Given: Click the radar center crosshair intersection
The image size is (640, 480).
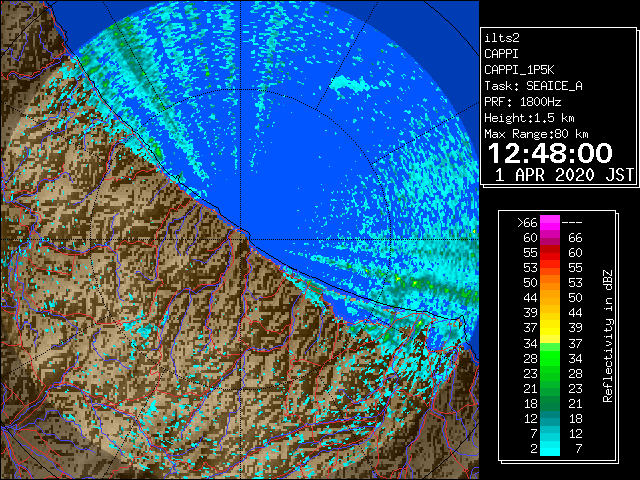Looking at the screenshot, I should point(241,239).
